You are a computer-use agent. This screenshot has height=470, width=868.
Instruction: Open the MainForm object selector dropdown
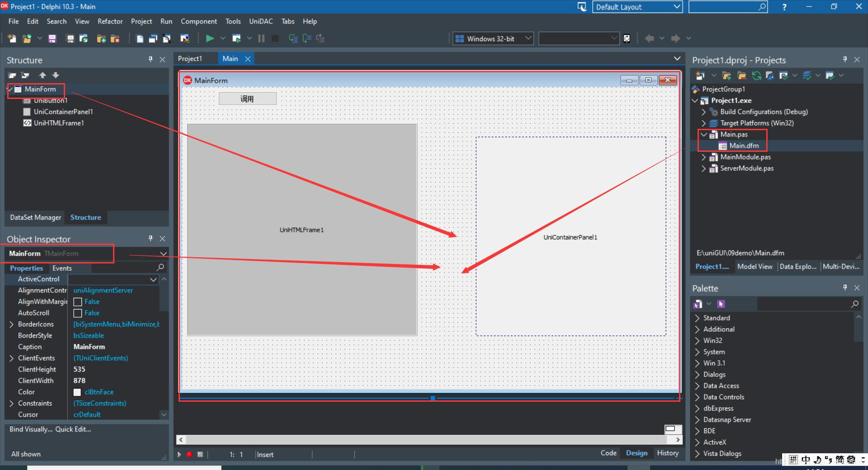click(163, 254)
